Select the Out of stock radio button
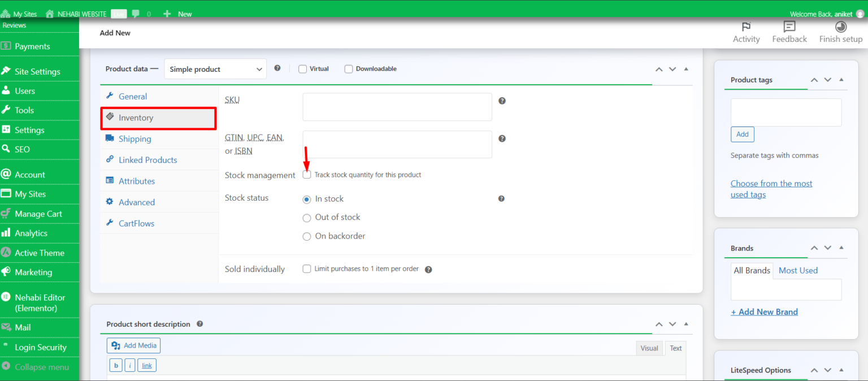This screenshot has width=868, height=381. point(307,218)
